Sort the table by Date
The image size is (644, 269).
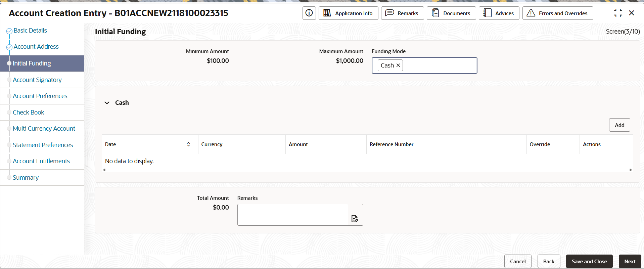tap(188, 144)
